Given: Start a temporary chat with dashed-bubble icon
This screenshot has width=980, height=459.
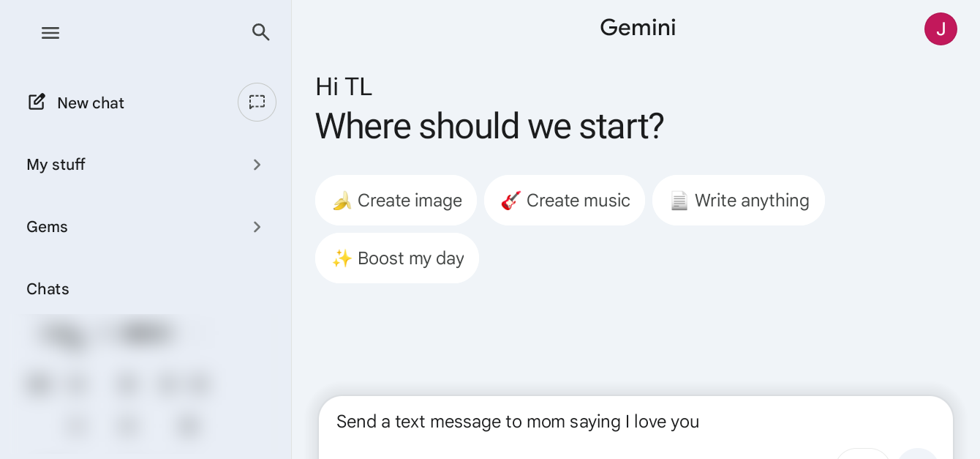Looking at the screenshot, I should click(x=257, y=102).
